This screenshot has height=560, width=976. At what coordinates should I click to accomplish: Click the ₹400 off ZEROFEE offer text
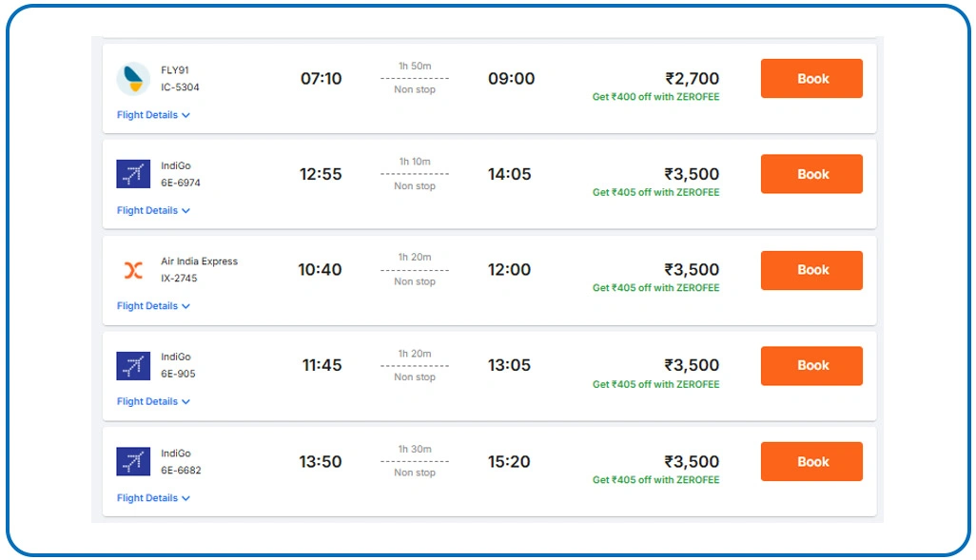coord(655,97)
